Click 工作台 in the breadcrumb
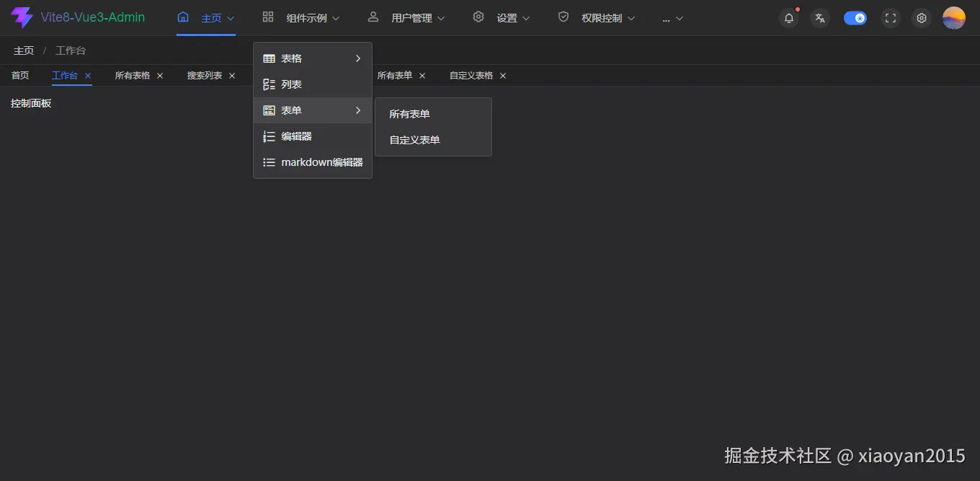The height and width of the screenshot is (481, 980). tap(71, 50)
